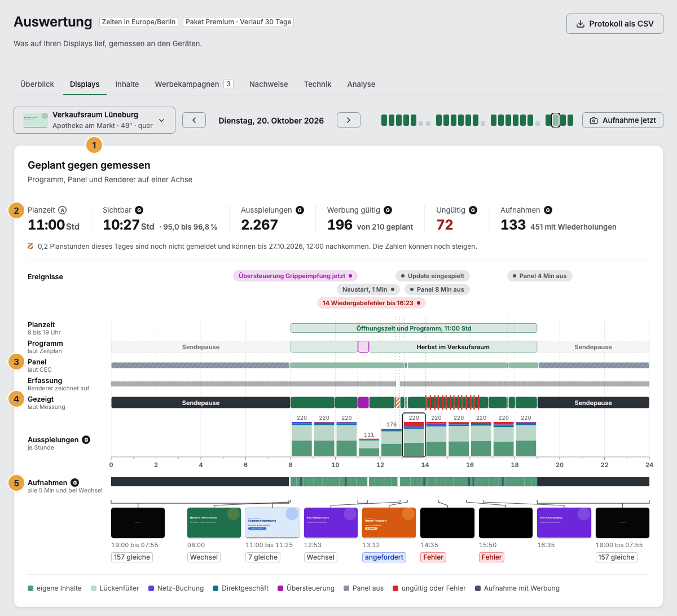The image size is (677, 616).
Task: Click the badge beside the Ausspielungen 2.267 figure
Action: click(300, 210)
